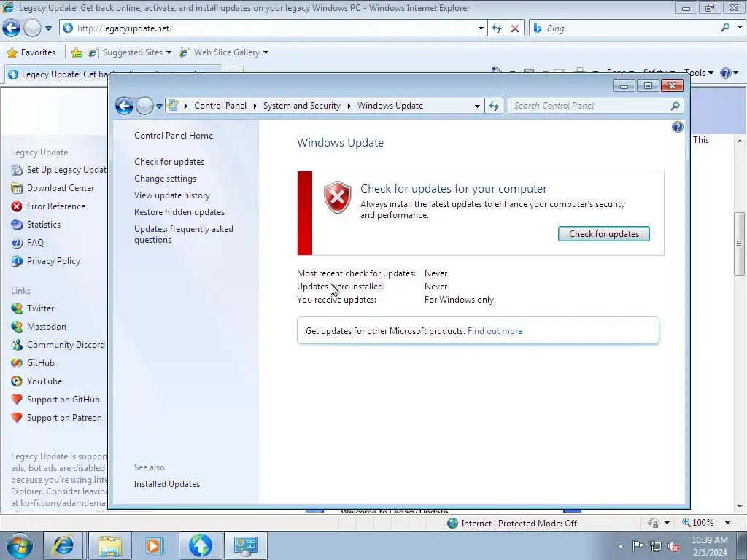
Task: Refresh the Windows Update page
Action: click(494, 106)
